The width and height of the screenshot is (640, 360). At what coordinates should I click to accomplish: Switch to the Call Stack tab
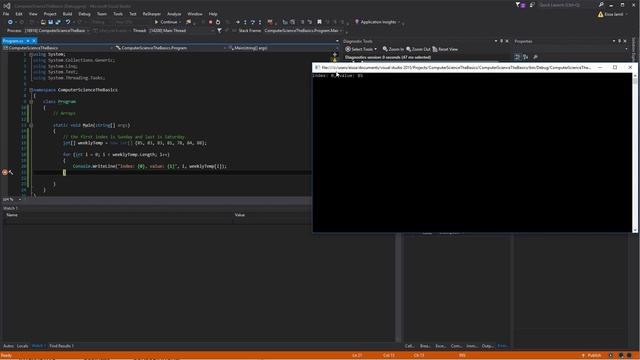tap(409, 346)
